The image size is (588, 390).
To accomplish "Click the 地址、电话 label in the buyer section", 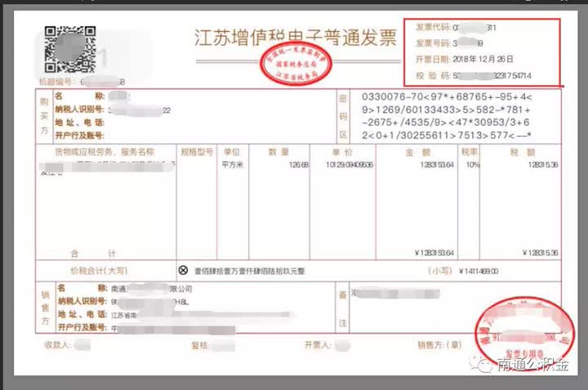I will pyautogui.click(x=79, y=123).
